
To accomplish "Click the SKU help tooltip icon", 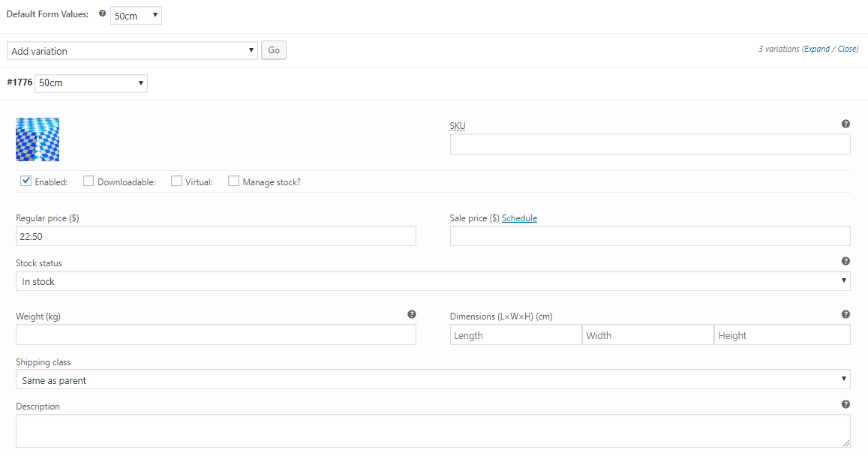I will tap(845, 124).
